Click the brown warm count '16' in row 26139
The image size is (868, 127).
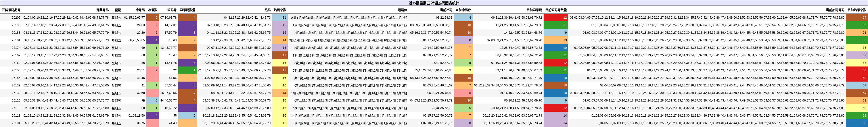pyautogui.click(x=556, y=86)
